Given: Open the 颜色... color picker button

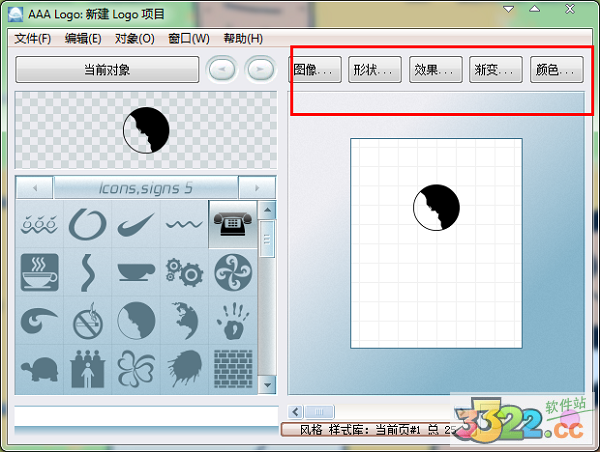Looking at the screenshot, I should tap(556, 70).
